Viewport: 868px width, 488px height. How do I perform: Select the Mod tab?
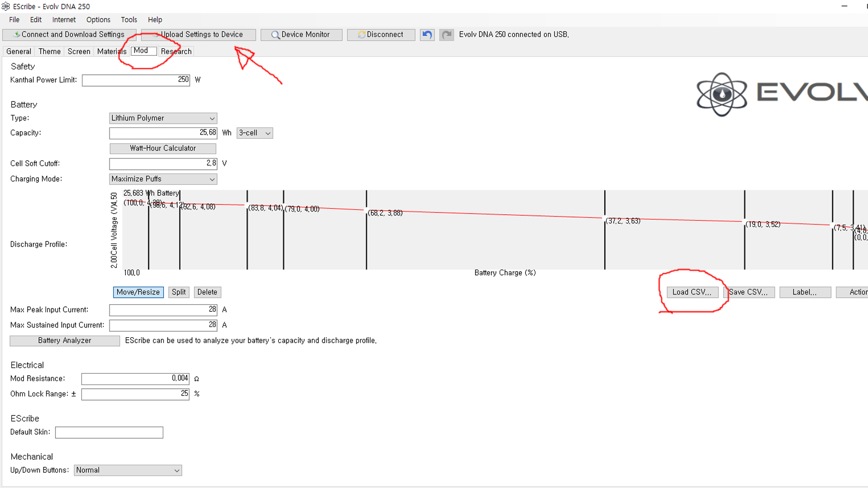(144, 51)
